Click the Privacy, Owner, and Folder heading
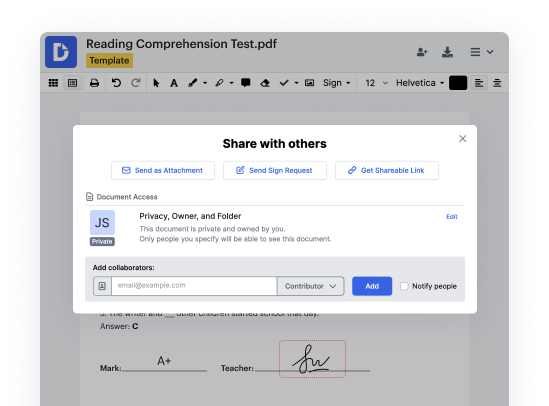The height and width of the screenshot is (406, 549). click(190, 216)
